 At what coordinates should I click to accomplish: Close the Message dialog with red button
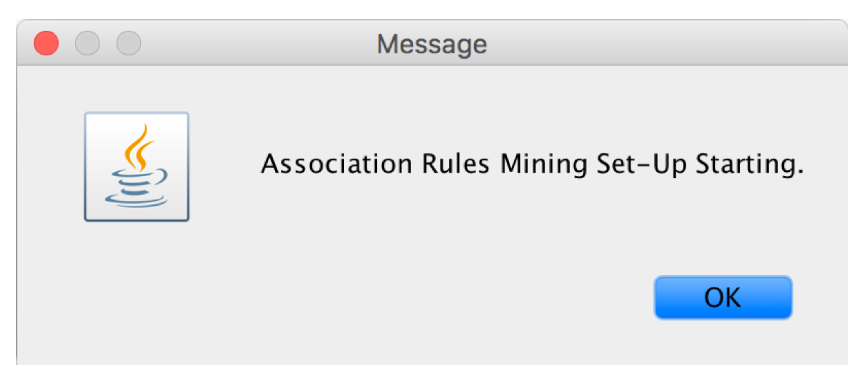coord(46,43)
